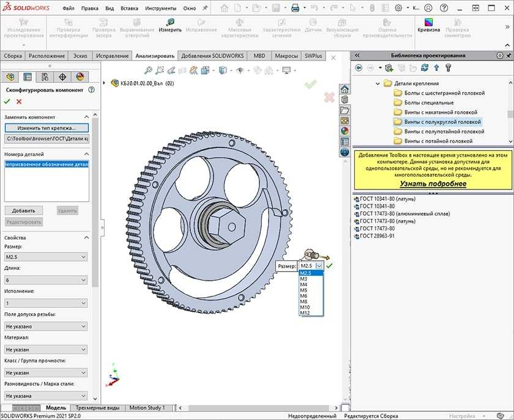This screenshot has height=420, width=514.
Task: Open the Разновидность / Марка стали dropdown
Action: coord(46,396)
